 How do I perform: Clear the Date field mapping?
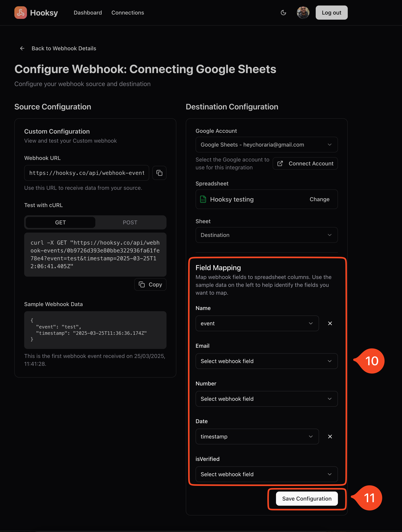coord(330,436)
